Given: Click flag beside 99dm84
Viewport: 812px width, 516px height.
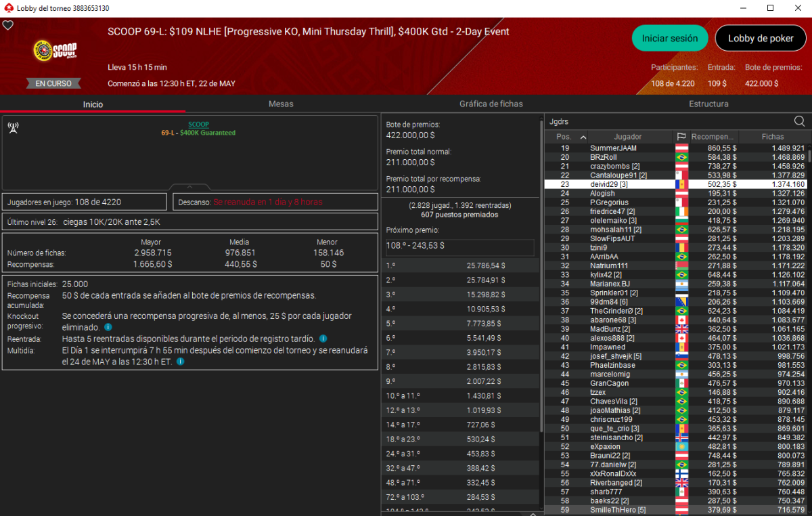Looking at the screenshot, I should tap(681, 302).
